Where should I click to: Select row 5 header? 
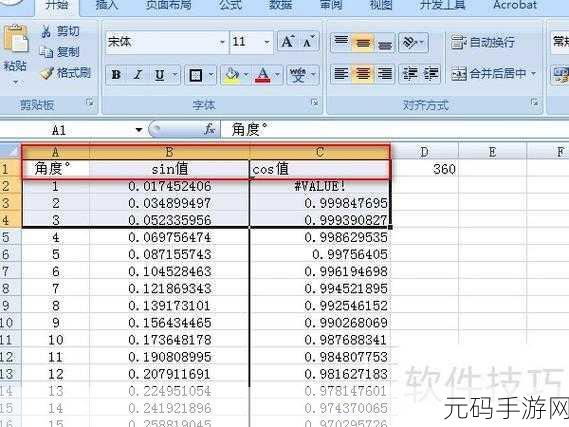10,238
